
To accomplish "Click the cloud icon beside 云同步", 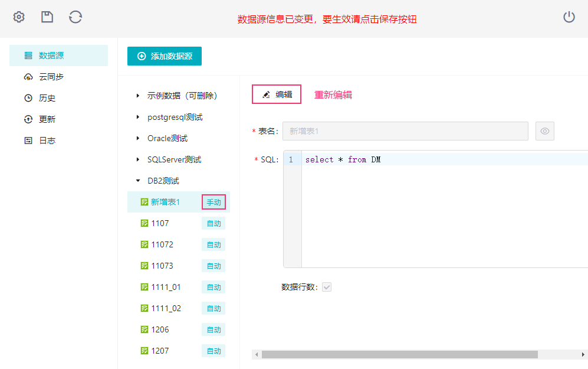I will pyautogui.click(x=28, y=77).
